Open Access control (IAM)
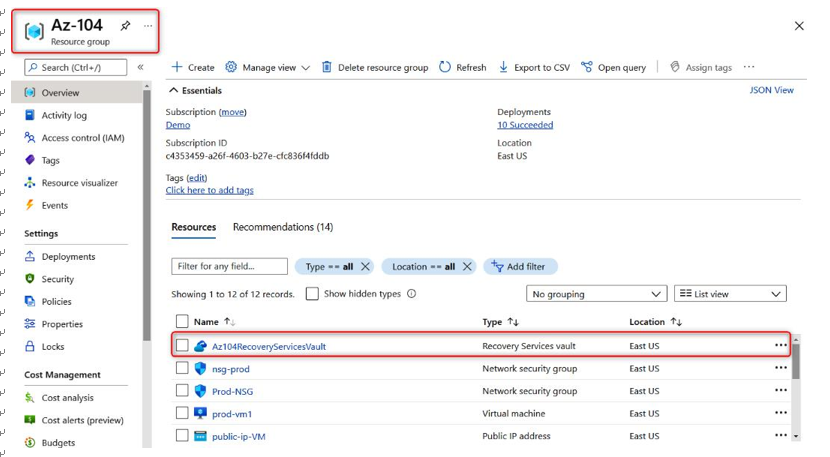This screenshot has height=457, width=830. [x=83, y=138]
